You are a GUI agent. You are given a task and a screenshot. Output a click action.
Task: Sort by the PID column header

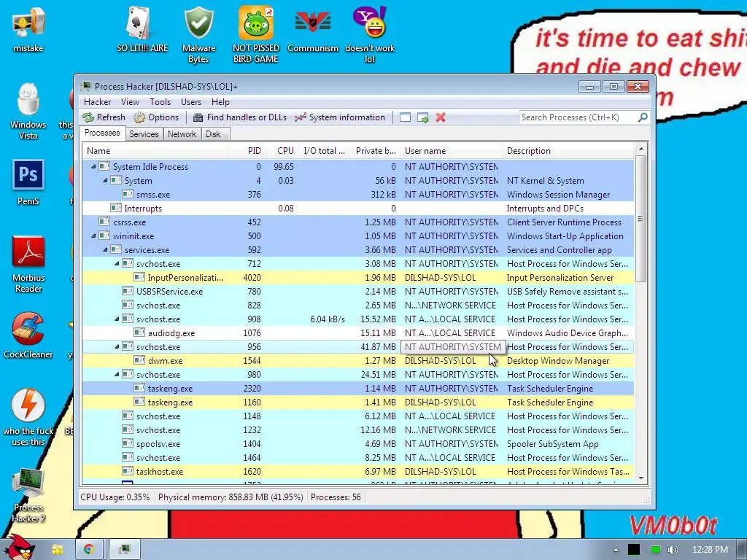(x=247, y=151)
